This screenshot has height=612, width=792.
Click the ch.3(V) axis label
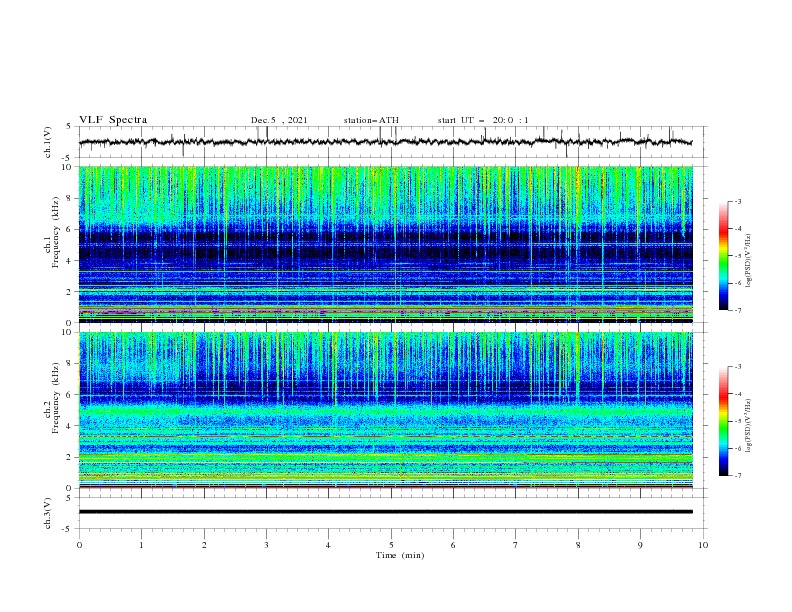click(48, 513)
